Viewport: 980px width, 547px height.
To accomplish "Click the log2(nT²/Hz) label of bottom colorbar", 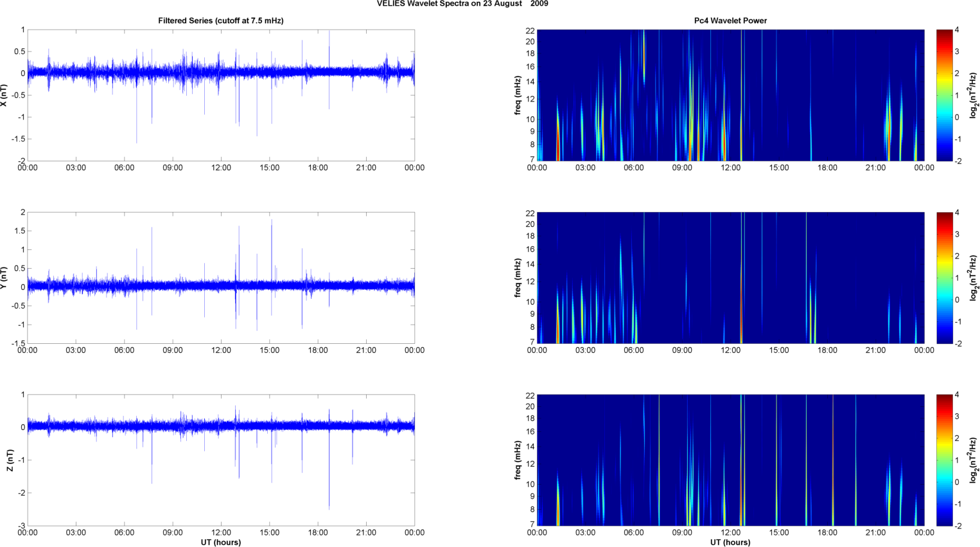I will 974,460.
